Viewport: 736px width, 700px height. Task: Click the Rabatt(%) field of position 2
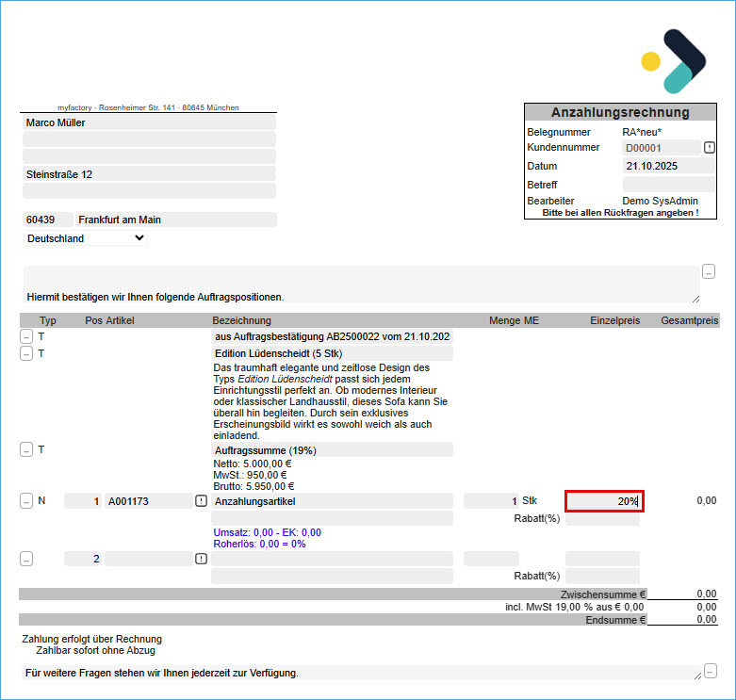[x=603, y=577]
